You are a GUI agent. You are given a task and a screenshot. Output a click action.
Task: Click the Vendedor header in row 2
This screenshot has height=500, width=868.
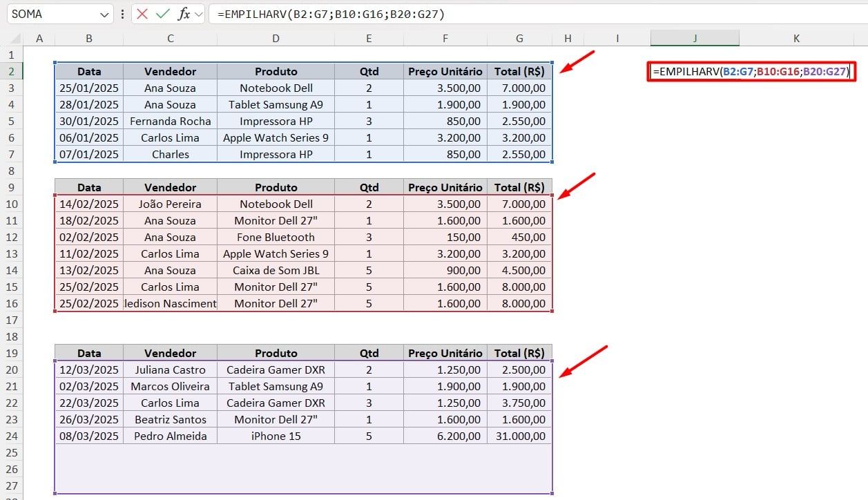(170, 71)
